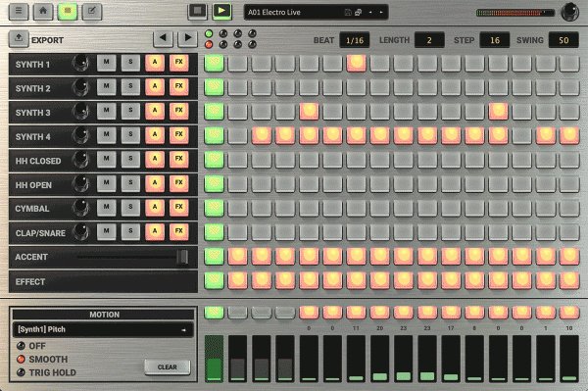Click the ACCENT amount slider handle
Screen dimensions: 588x391
pyautogui.click(x=182, y=257)
